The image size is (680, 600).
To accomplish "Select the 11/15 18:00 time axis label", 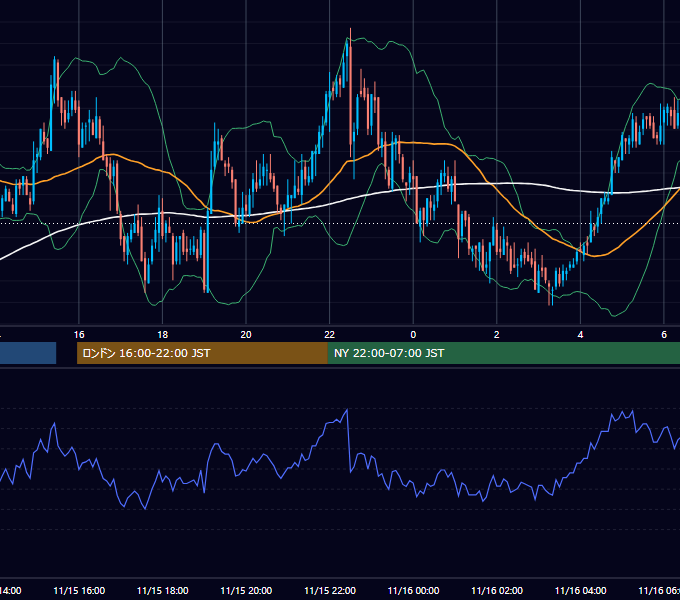I will pyautogui.click(x=163, y=590).
